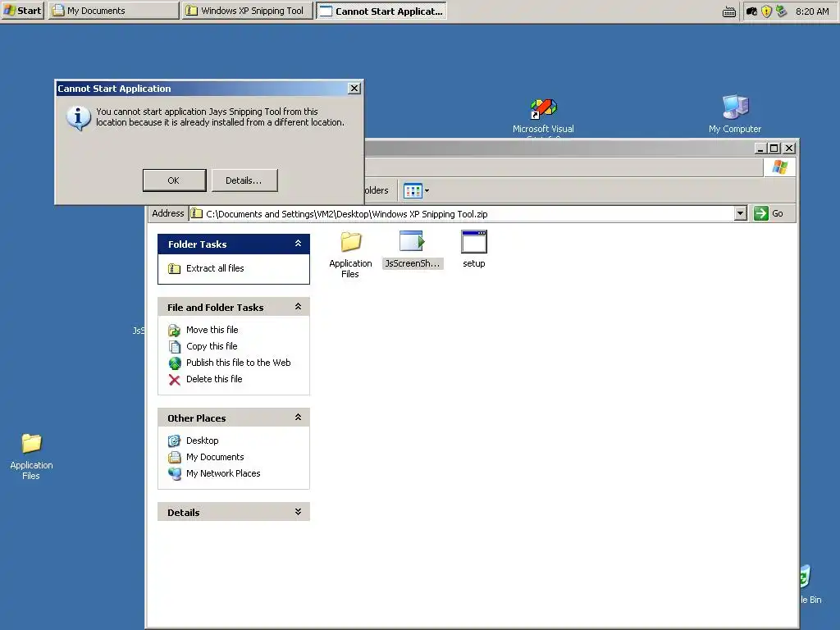The width and height of the screenshot is (840, 630).
Task: Click the security shield tray icon
Action: click(767, 11)
